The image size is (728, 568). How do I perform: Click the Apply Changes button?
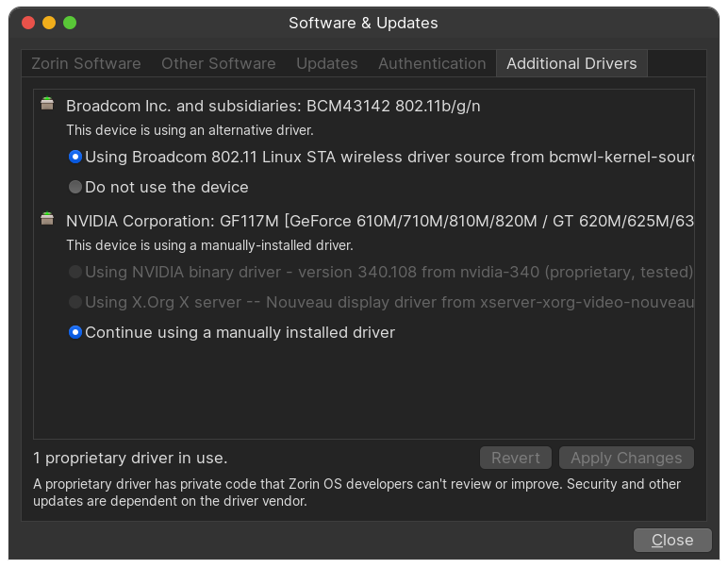[626, 458]
